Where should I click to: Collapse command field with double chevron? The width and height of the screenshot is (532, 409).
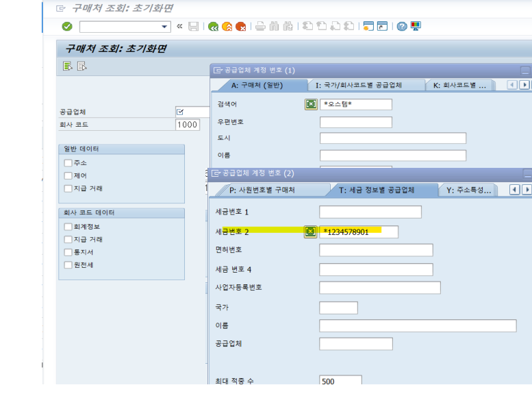(179, 26)
